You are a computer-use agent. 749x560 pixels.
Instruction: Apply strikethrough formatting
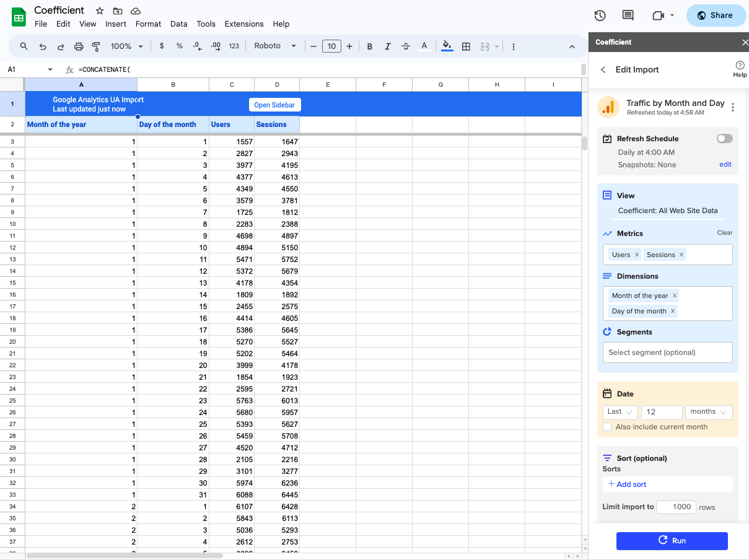(406, 46)
